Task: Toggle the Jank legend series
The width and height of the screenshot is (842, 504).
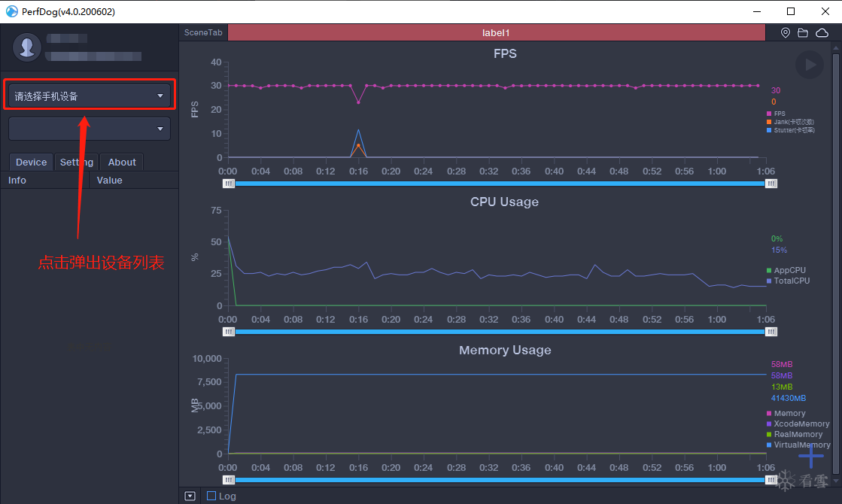Action: click(790, 122)
